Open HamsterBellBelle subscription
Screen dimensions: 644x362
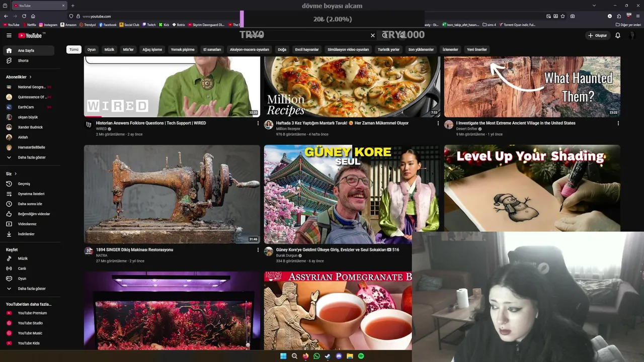pyautogui.click(x=28, y=147)
